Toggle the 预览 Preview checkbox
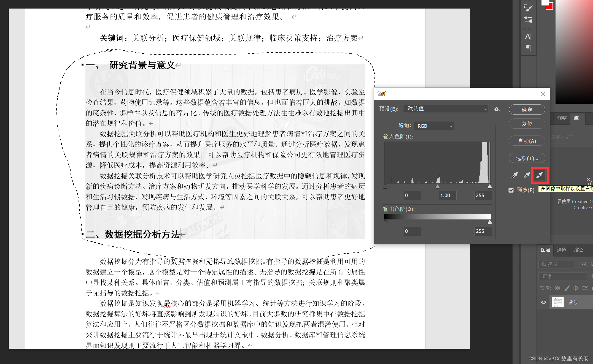593x364 pixels. pyautogui.click(x=511, y=190)
